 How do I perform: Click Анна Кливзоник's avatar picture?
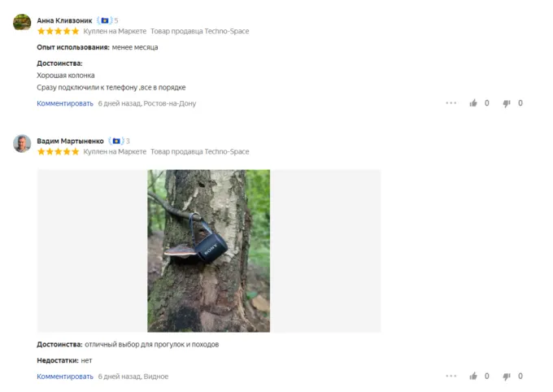pyautogui.click(x=22, y=22)
